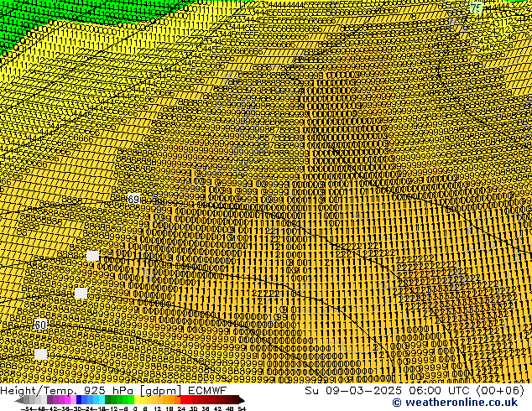The height and width of the screenshot is (411, 532).
Task: Click the orange segment of the color legend
Action: pyautogui.click(x=172, y=400)
